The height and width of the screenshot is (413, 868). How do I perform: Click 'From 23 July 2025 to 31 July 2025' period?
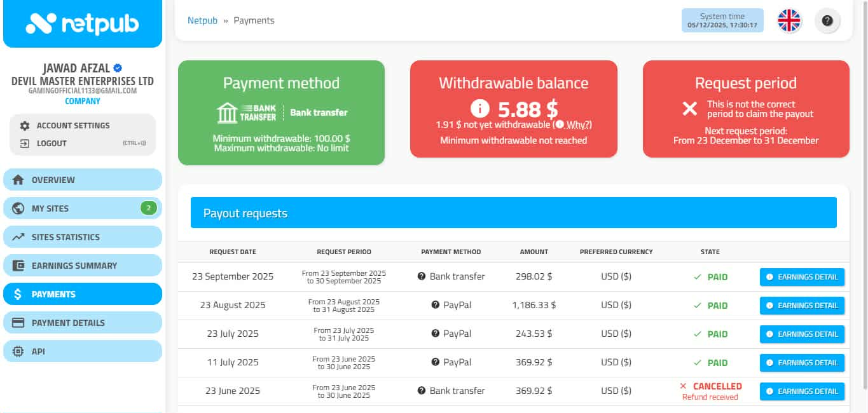pyautogui.click(x=344, y=334)
